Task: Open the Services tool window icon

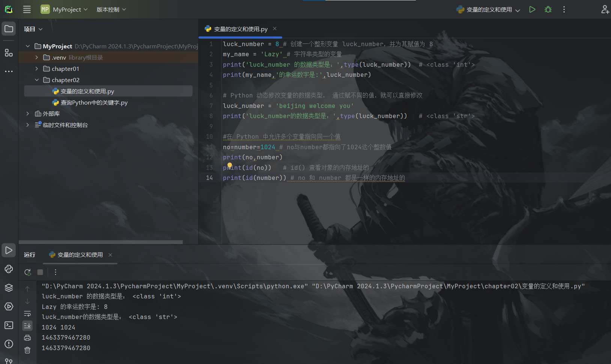Action: coord(9,306)
